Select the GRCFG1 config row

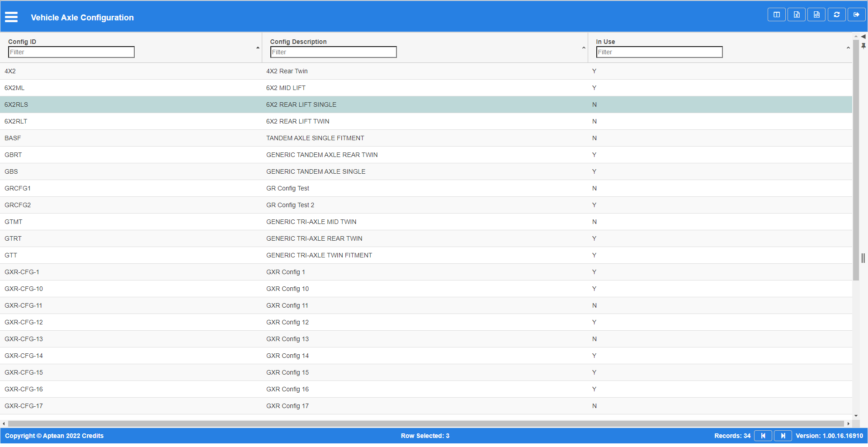click(x=426, y=188)
